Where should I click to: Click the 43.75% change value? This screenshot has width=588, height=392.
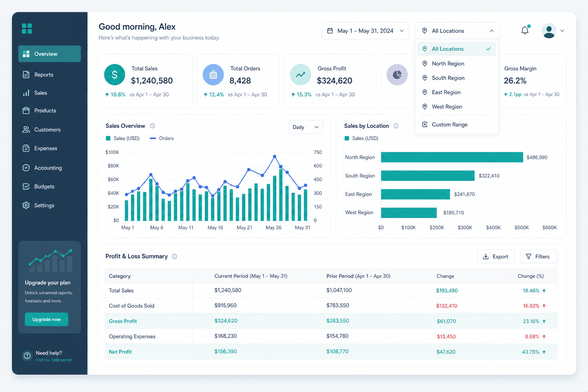tap(531, 352)
